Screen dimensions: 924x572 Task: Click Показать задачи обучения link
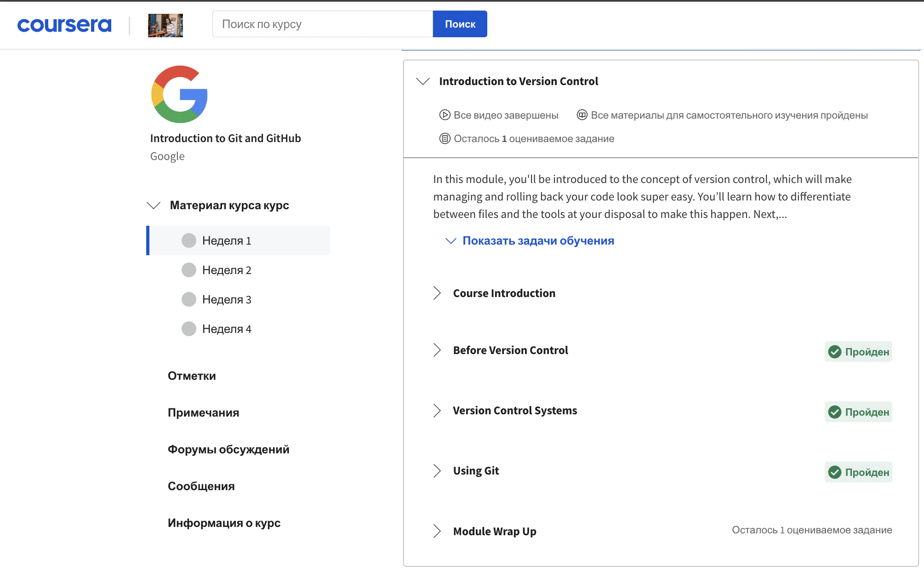click(538, 240)
